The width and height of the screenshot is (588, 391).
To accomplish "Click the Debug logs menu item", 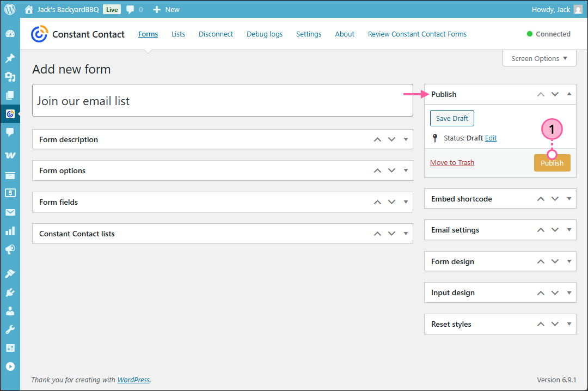I will pos(264,34).
